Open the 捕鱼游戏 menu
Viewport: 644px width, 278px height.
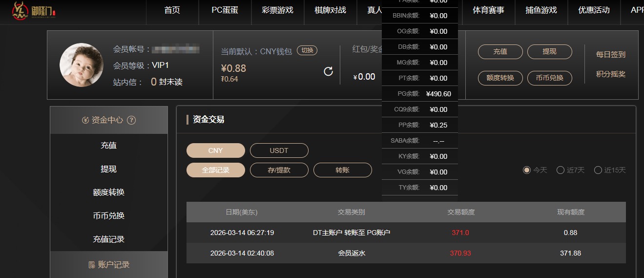click(541, 10)
